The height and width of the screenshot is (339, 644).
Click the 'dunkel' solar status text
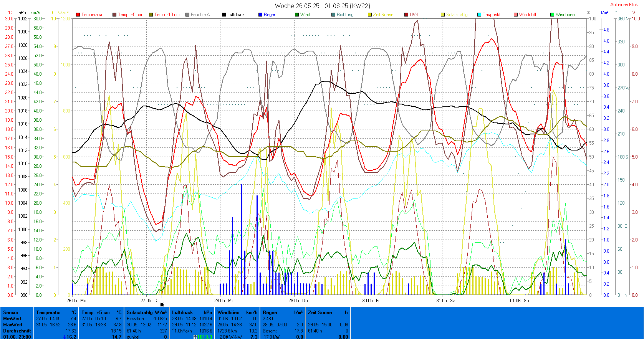(x=133, y=337)
